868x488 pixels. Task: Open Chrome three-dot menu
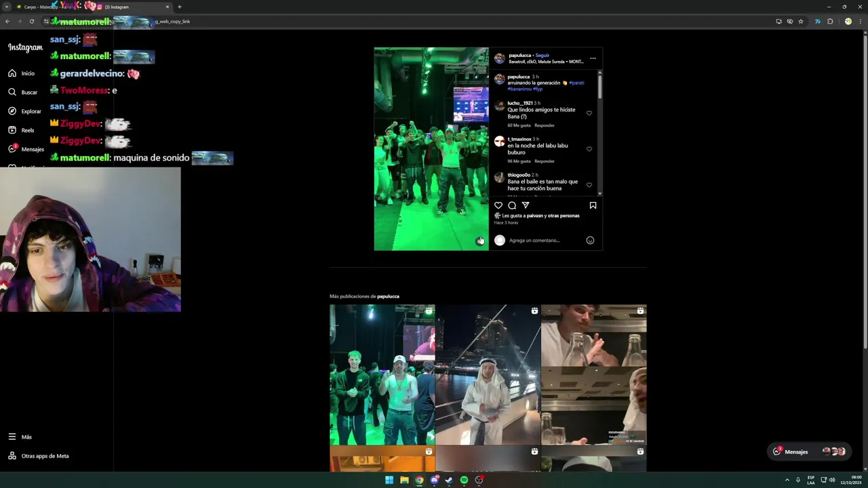[861, 21]
